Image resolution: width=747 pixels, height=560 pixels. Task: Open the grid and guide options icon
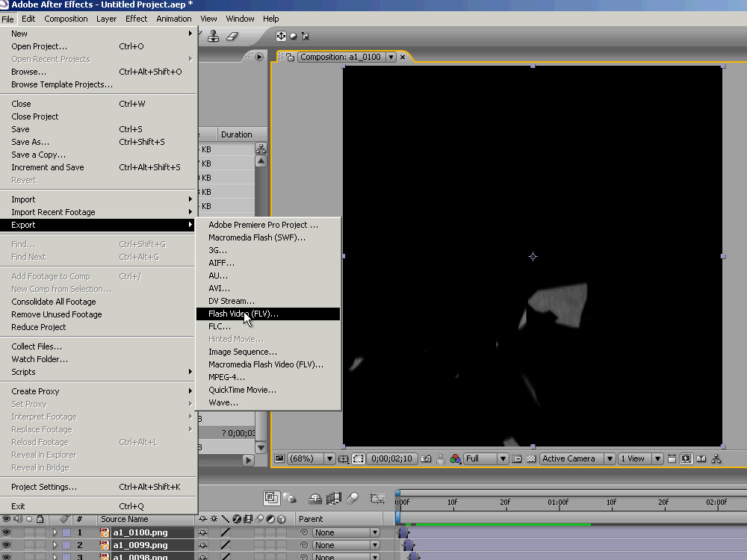[x=343, y=458]
